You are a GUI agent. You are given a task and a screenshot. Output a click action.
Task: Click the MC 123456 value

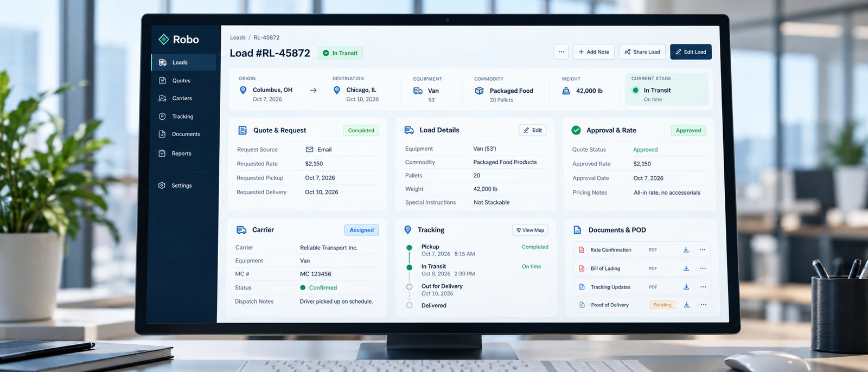click(x=316, y=274)
